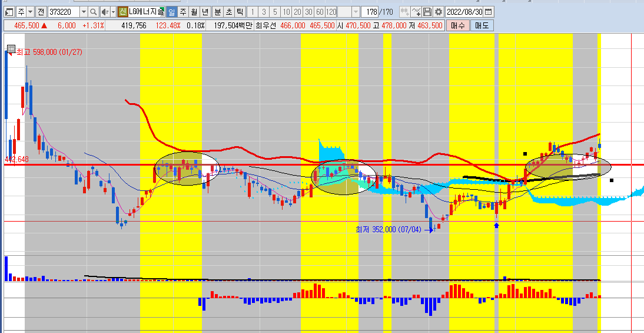The image size is (644, 333).
Task: Select the 5 interval button
Action: click(x=275, y=12)
